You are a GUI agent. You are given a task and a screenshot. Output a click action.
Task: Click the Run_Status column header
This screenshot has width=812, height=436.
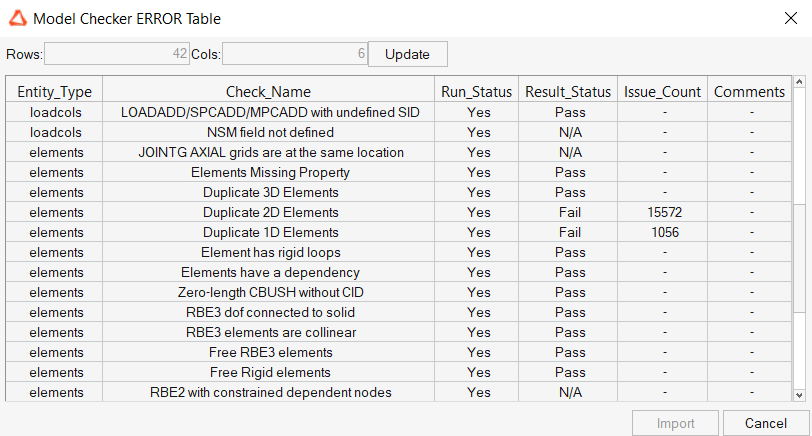[x=478, y=92]
